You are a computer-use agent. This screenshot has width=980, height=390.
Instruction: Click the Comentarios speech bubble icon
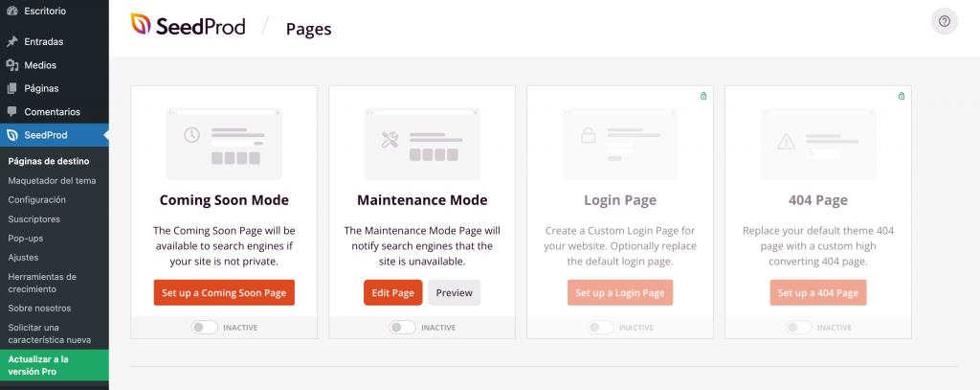point(11,111)
